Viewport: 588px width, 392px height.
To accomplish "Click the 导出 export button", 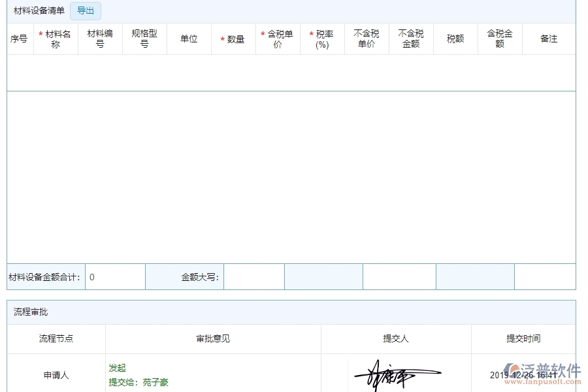I will coord(85,10).
